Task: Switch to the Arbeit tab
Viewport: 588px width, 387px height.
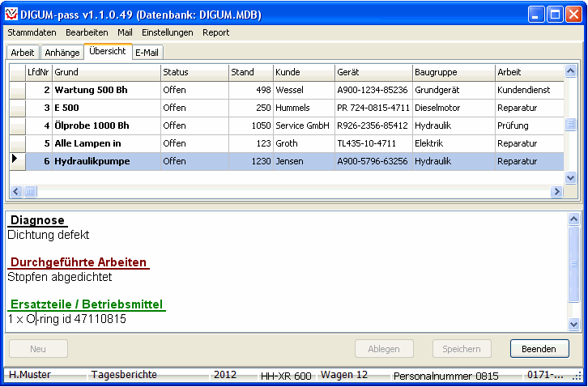Action: click(x=23, y=53)
